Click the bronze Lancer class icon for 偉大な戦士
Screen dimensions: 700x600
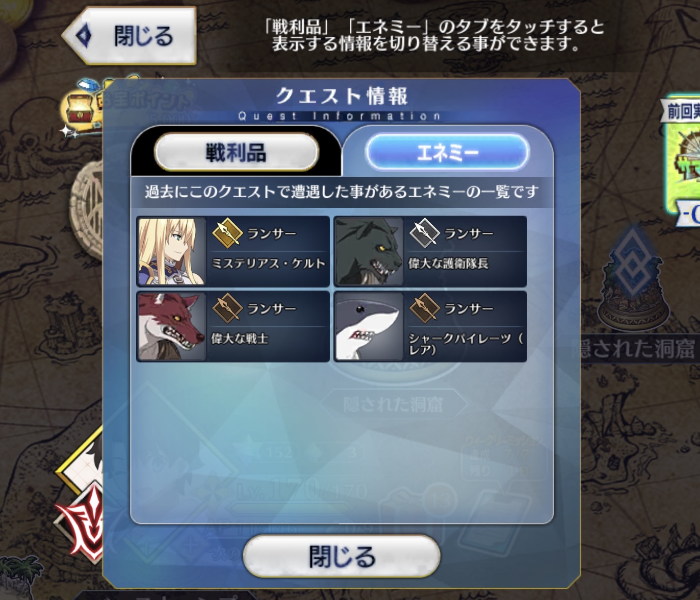227,308
